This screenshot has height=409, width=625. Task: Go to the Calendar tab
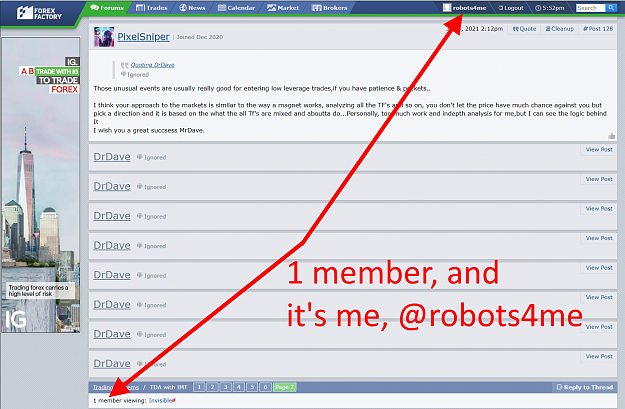[x=236, y=8]
